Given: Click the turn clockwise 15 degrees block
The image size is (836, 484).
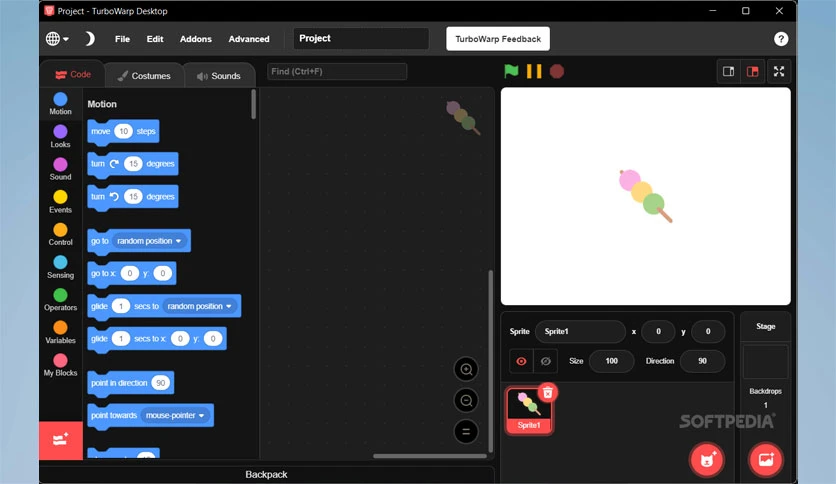Looking at the screenshot, I should click(133, 164).
